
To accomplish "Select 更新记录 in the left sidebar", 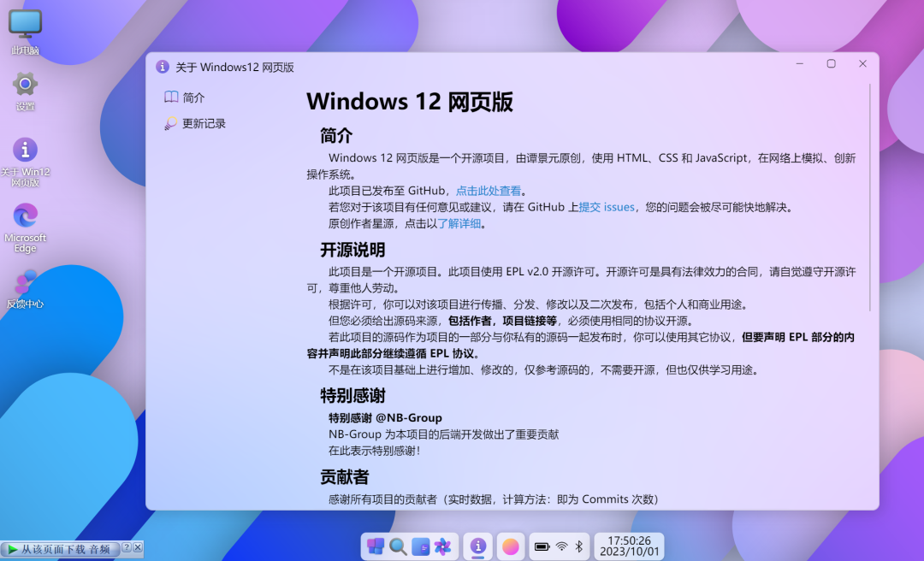I will [195, 123].
